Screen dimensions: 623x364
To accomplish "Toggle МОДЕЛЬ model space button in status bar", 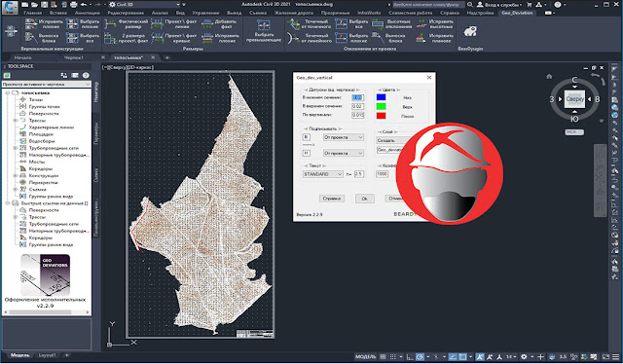I will [x=366, y=357].
